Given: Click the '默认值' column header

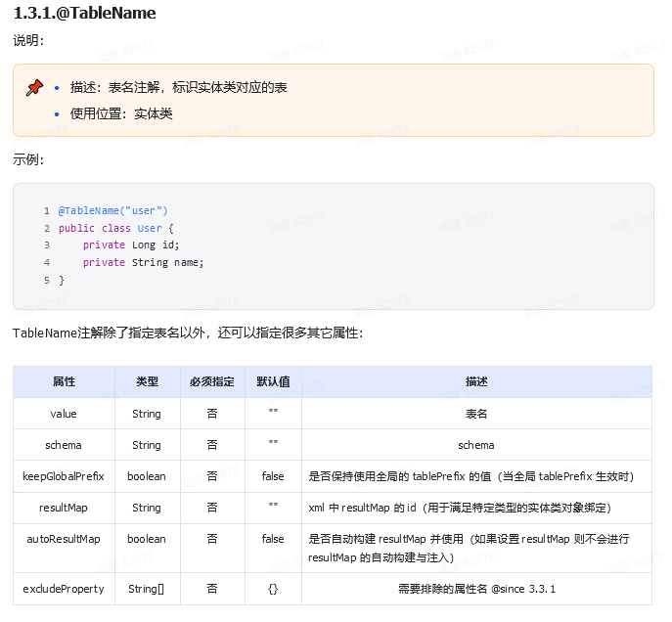Looking at the screenshot, I should (273, 381).
